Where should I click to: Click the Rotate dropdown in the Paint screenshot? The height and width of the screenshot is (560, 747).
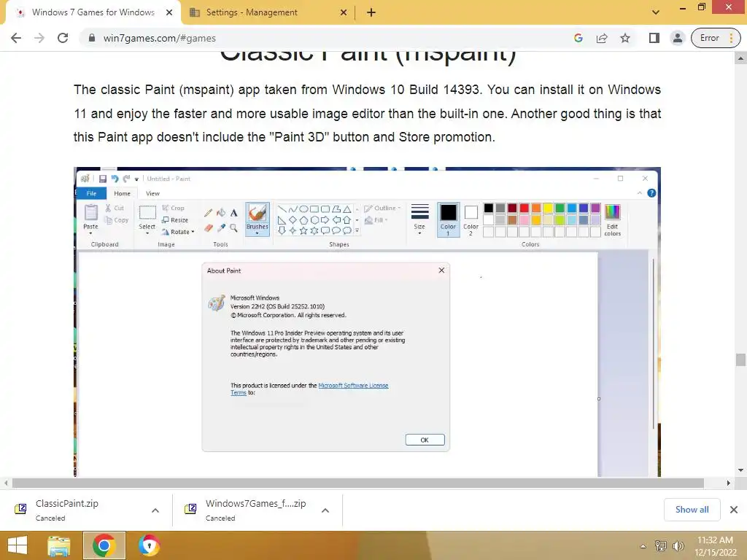(x=178, y=232)
